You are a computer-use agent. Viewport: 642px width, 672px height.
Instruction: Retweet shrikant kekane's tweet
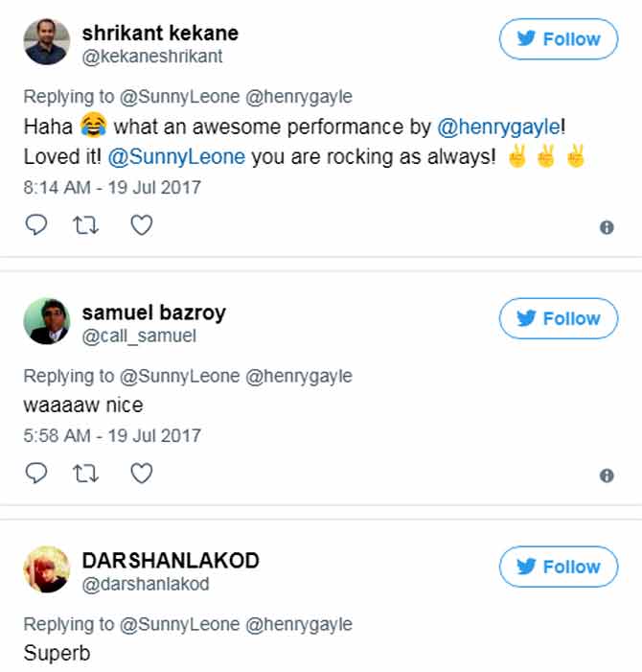[x=87, y=225]
